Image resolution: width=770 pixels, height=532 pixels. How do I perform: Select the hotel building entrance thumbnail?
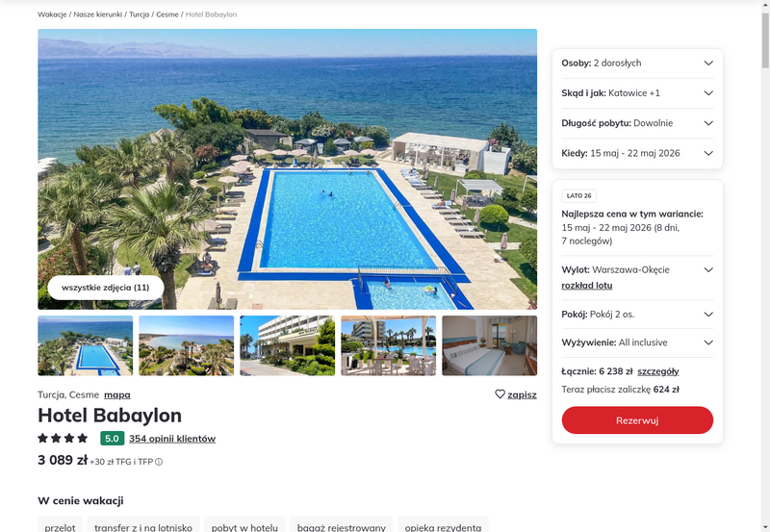[287, 345]
